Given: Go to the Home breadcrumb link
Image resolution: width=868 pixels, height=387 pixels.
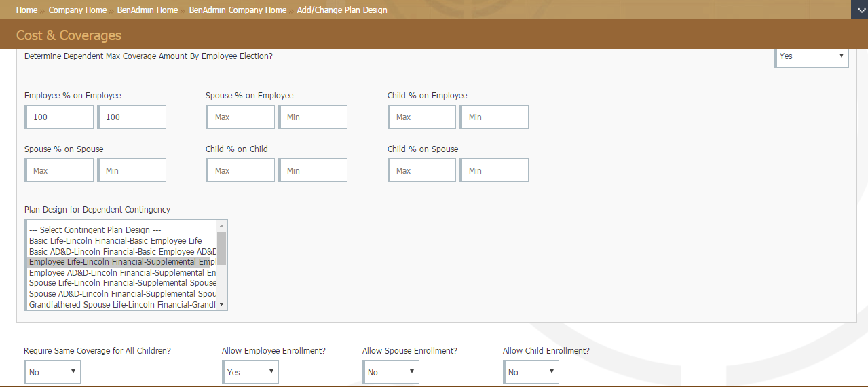Looking at the screenshot, I should point(26,10).
